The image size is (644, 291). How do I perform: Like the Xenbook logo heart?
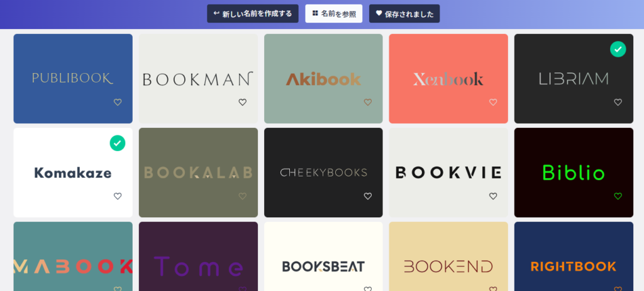(493, 102)
